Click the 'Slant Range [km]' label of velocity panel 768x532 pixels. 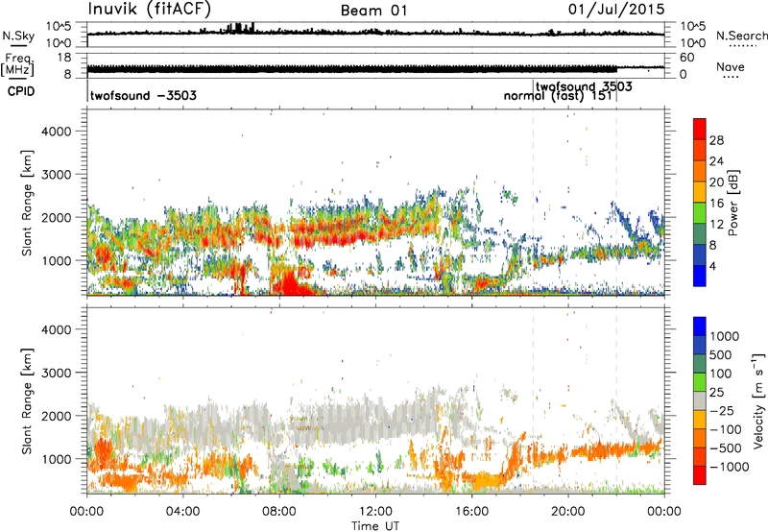pos(27,400)
